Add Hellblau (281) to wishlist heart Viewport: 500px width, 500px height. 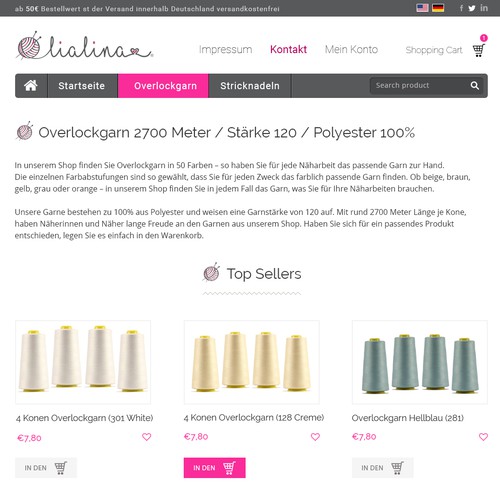click(x=483, y=437)
